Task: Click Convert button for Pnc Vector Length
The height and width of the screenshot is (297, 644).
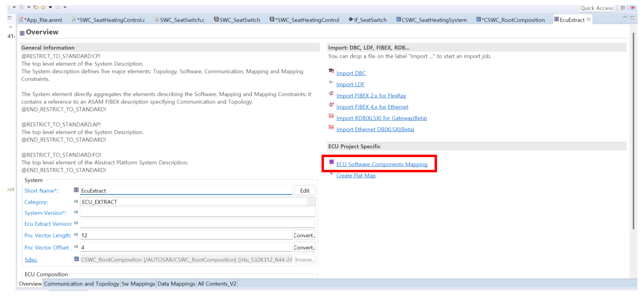Action: point(304,236)
